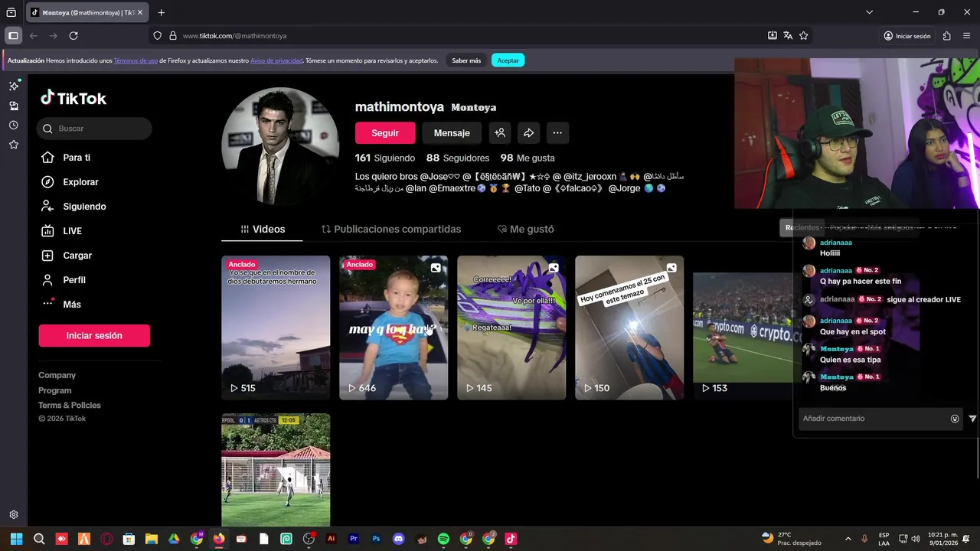Open the Terms & Policies link
This screenshot has height=551, width=980.
coord(70,405)
